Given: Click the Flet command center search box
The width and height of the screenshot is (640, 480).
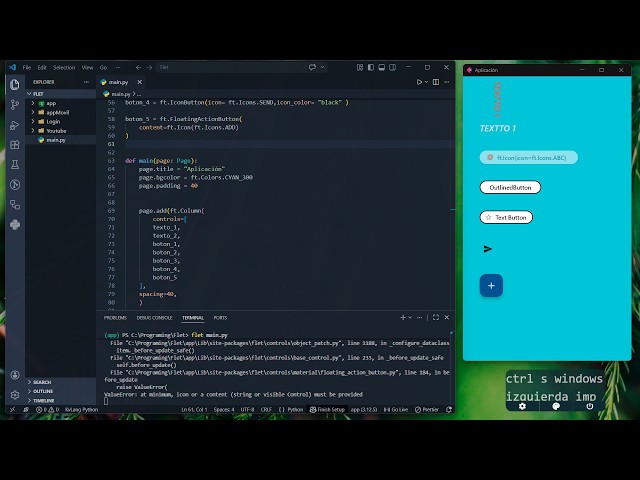Looking at the screenshot, I should click(230, 67).
